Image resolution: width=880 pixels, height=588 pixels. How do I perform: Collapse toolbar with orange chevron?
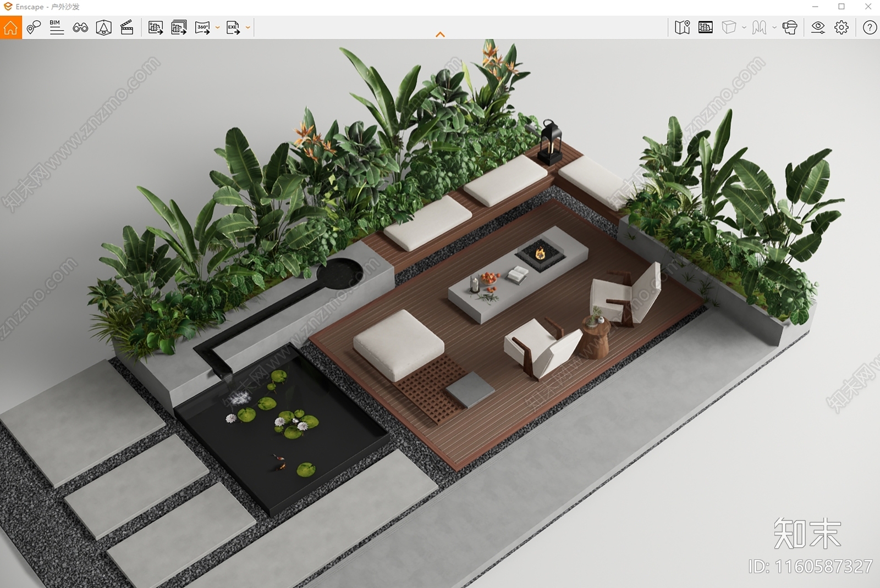440,35
